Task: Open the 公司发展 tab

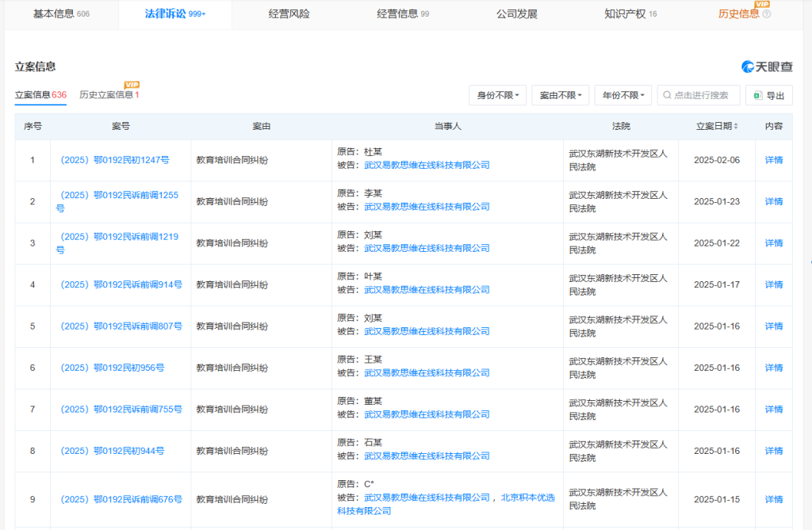Action: pyautogui.click(x=517, y=14)
